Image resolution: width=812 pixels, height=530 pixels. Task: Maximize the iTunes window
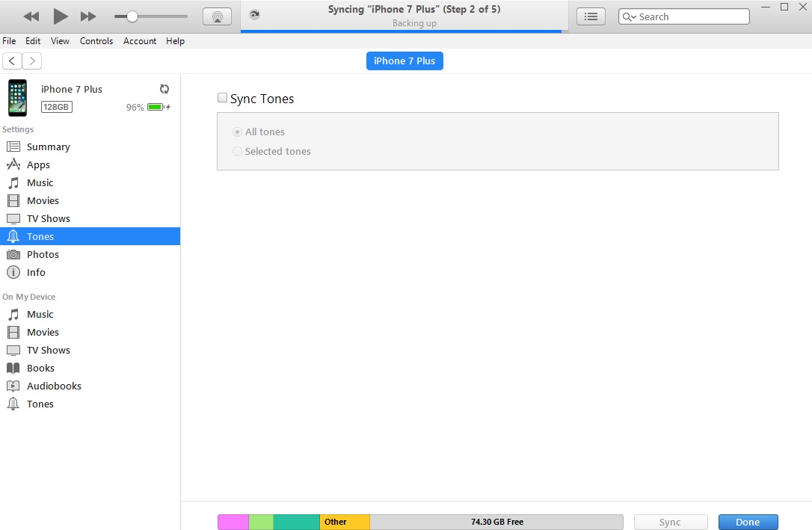coord(784,7)
